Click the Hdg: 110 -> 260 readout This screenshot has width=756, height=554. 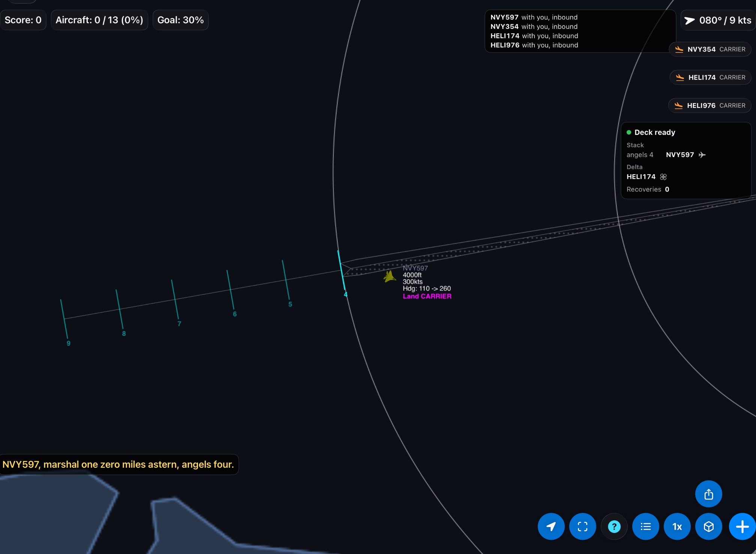427,289
